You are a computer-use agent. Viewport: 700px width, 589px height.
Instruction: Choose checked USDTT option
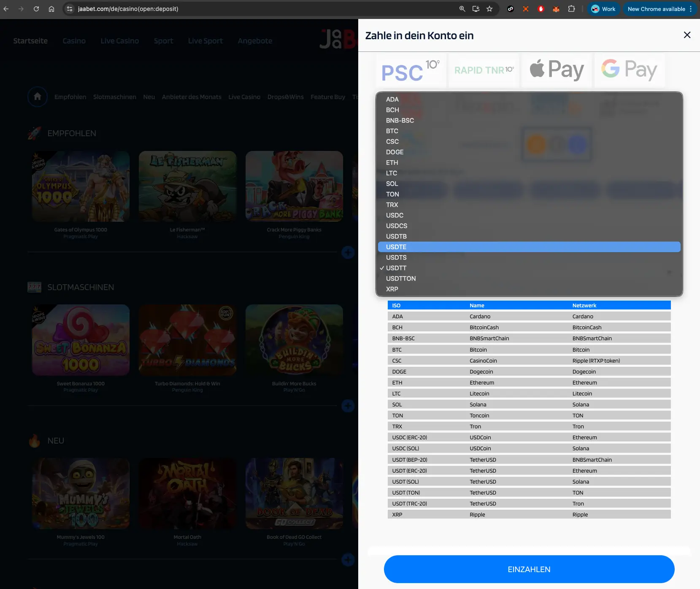click(x=529, y=268)
